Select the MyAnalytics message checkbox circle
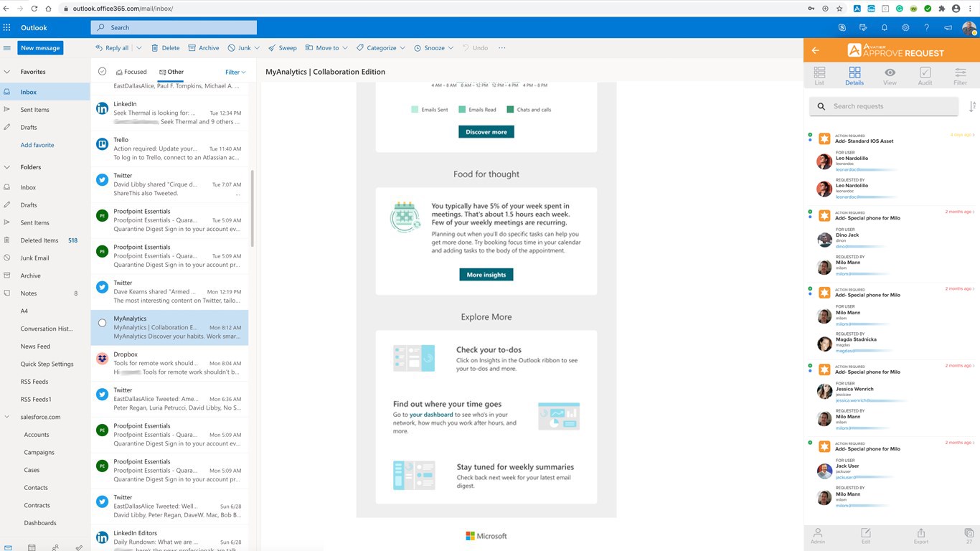The width and height of the screenshot is (980, 551). point(102,323)
